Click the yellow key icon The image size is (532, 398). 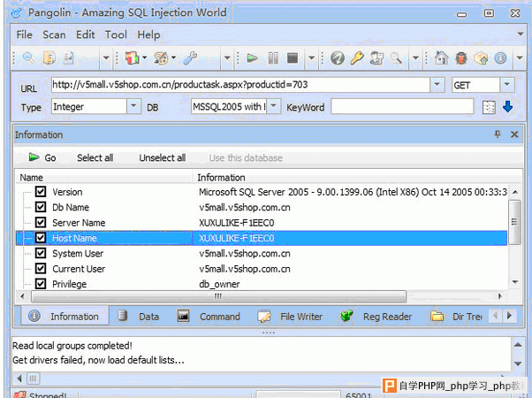click(x=357, y=58)
